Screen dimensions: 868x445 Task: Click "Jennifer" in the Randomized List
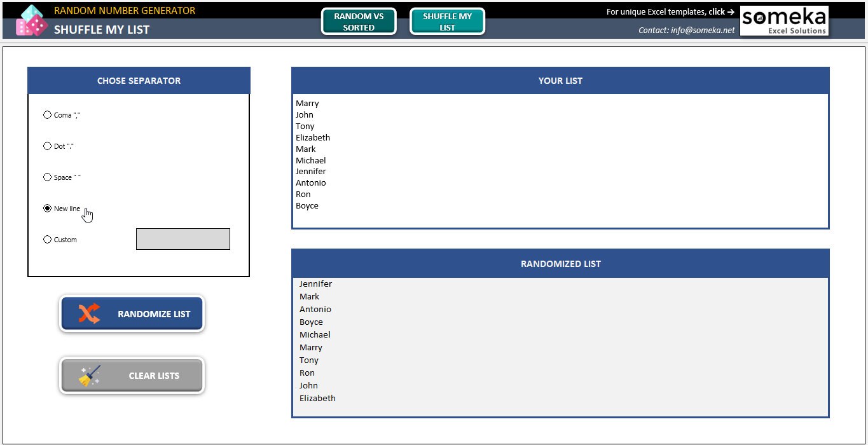point(315,284)
